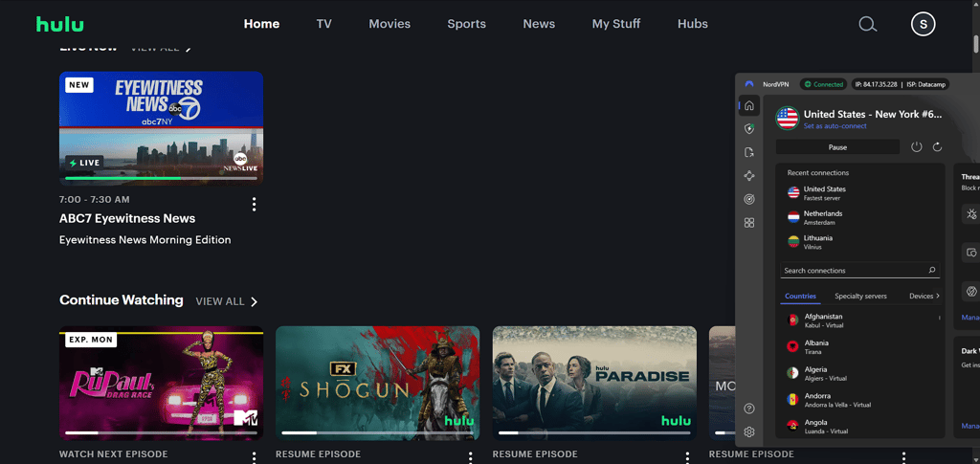
Task: Open NordVPN Meshnet sidebar icon
Action: tap(749, 176)
